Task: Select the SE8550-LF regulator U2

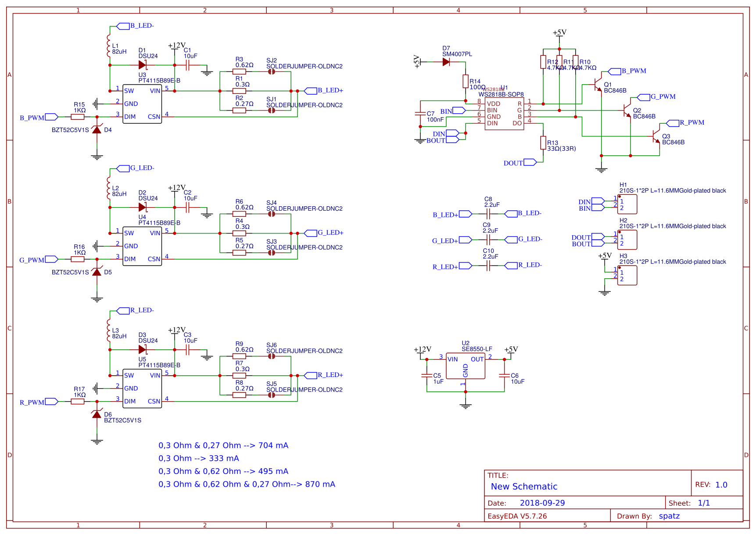Action: [x=466, y=366]
